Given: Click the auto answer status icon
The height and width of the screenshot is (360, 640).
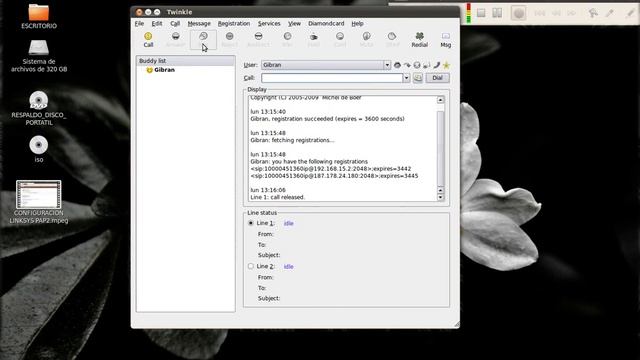Looking at the screenshot, I should tap(417, 65).
